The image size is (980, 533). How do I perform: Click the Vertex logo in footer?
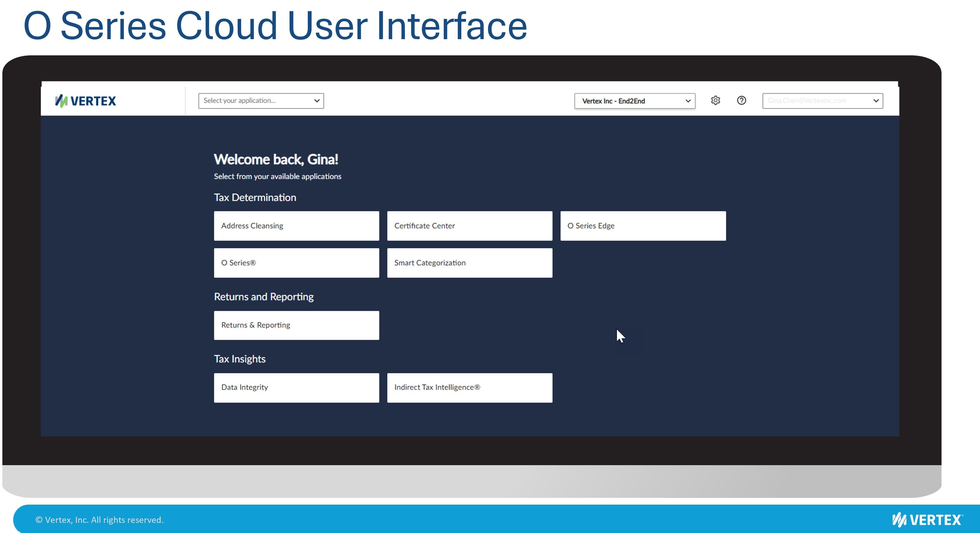927,520
